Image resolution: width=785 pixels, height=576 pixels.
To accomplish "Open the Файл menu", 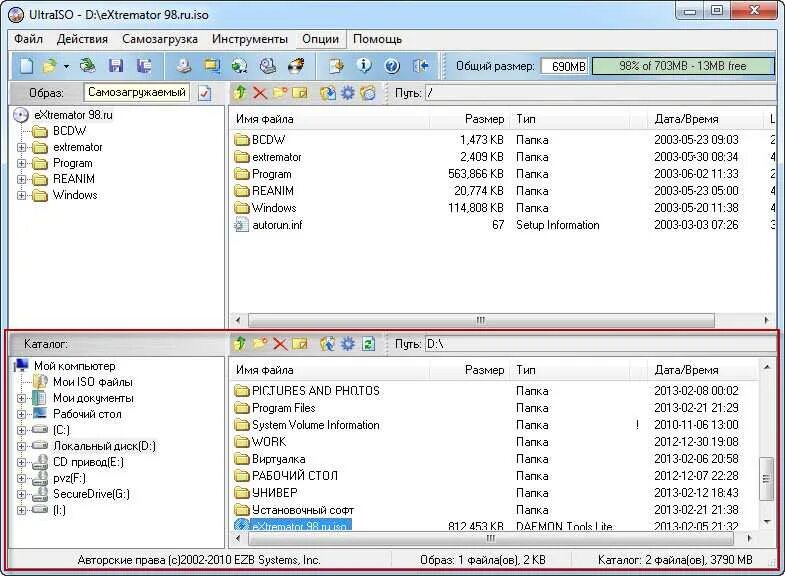I will (28, 39).
